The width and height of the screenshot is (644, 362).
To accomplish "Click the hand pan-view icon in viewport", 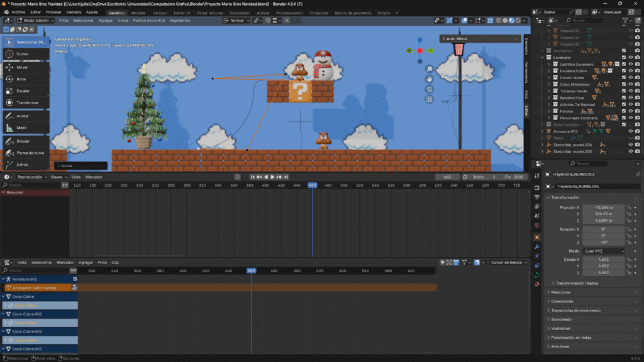I will coord(429,79).
